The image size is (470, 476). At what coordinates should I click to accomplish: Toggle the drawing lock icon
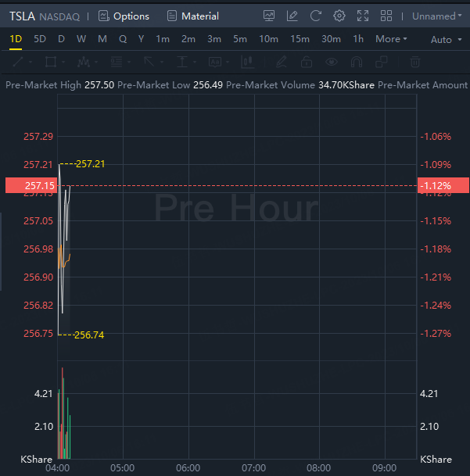307,62
